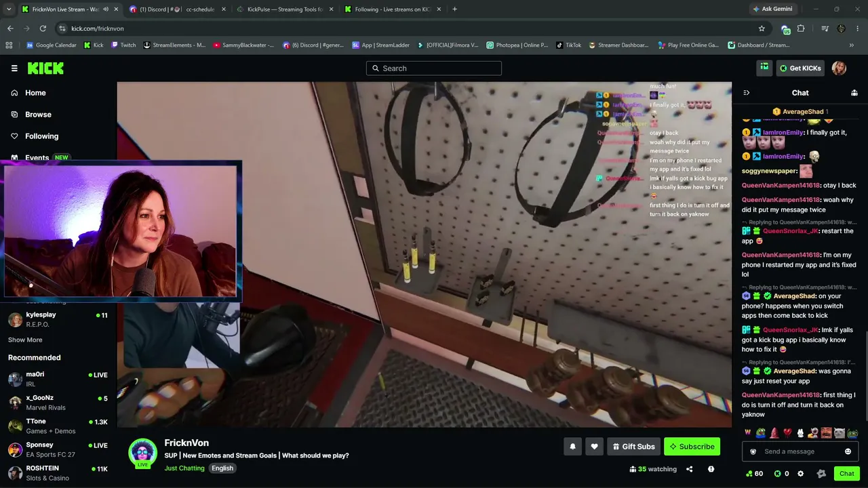Open the hamburger sidebar menu

[14, 68]
